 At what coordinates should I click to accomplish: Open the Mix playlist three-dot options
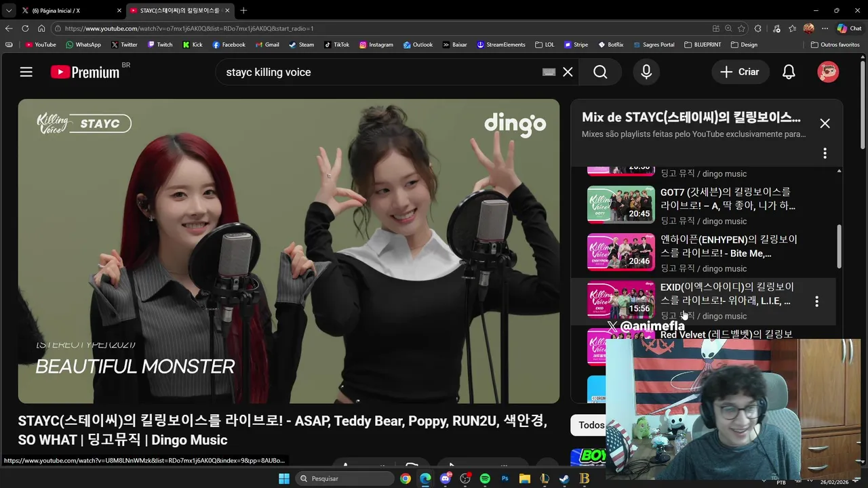pyautogui.click(x=825, y=153)
